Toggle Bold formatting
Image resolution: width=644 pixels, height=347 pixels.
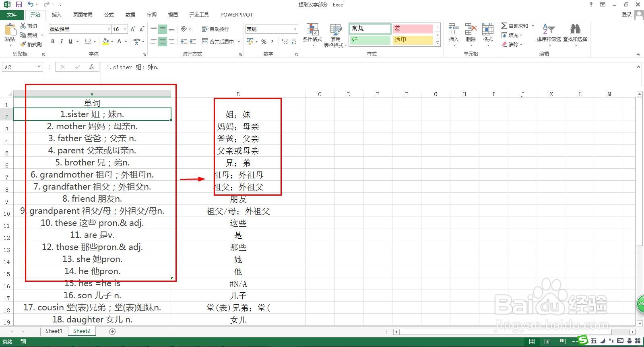53,41
